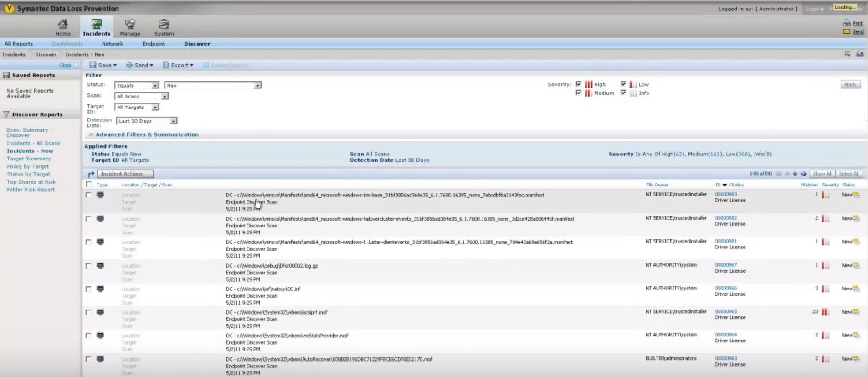Open the Send dropdown in report toolbar

click(139, 65)
